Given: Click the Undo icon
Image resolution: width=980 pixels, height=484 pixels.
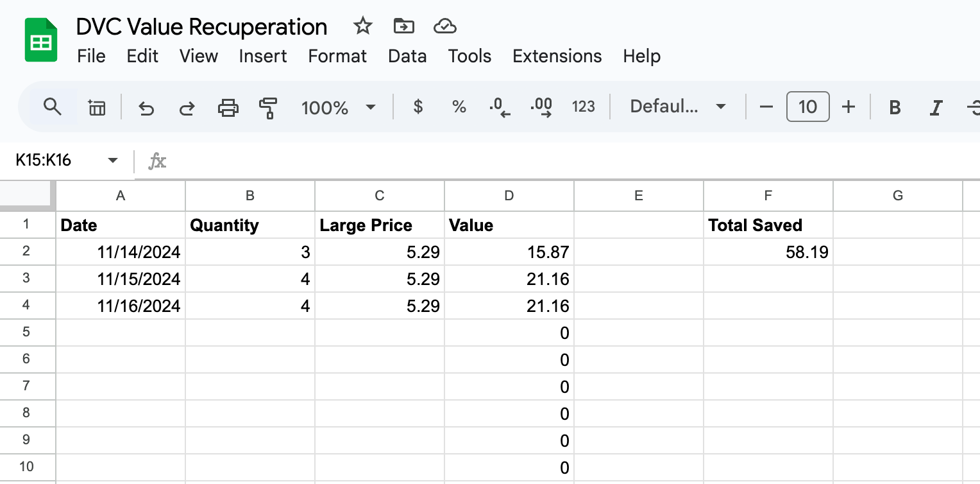Looking at the screenshot, I should 146,107.
